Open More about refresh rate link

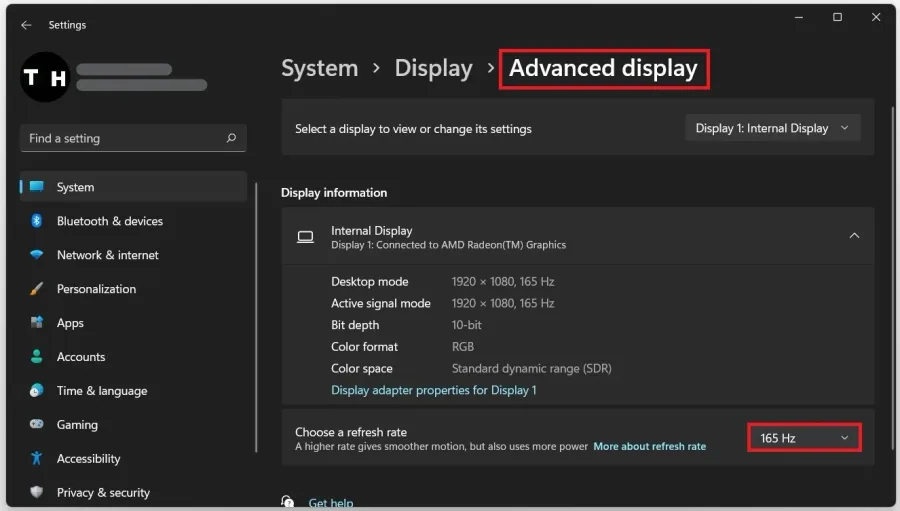(x=650, y=446)
